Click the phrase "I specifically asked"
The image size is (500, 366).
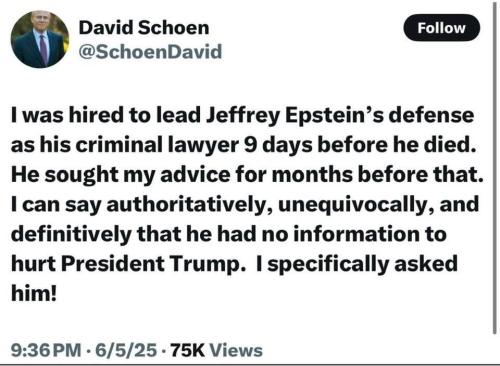coord(357,265)
